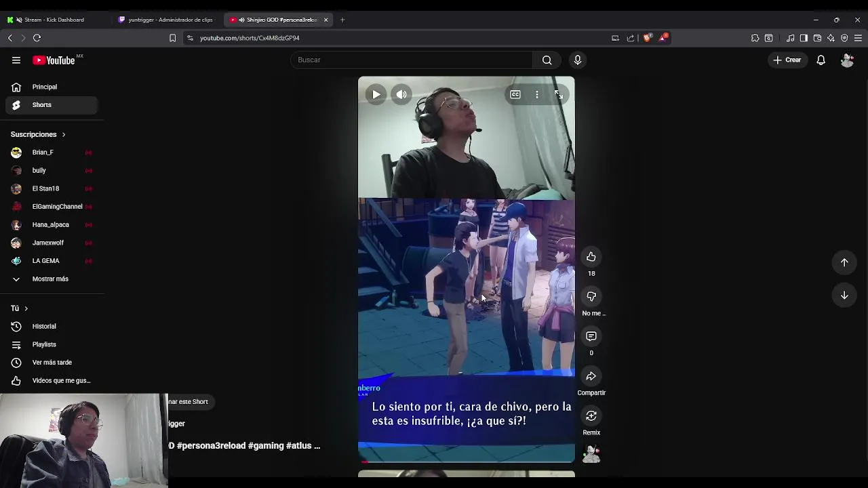
Task: Expand the Suscripciones section
Action: tap(38, 134)
